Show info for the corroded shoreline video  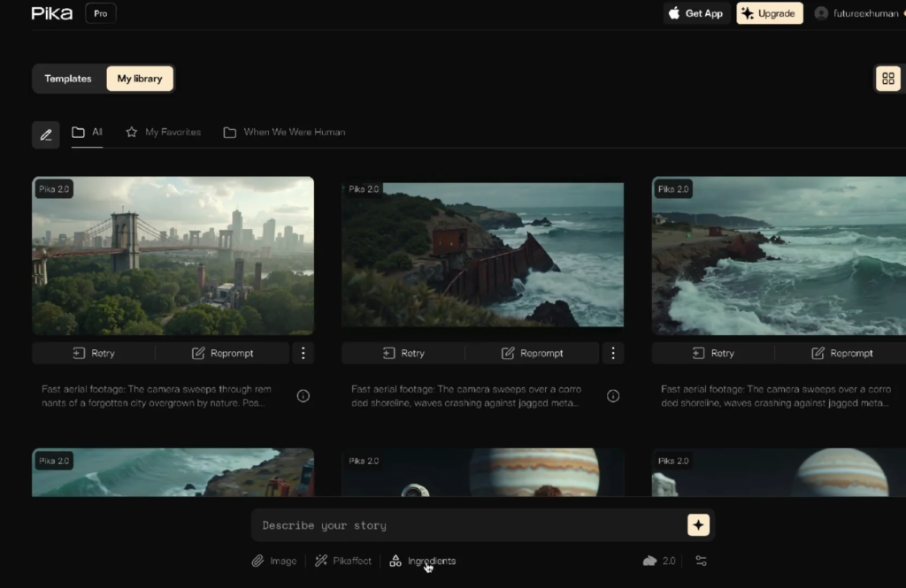click(612, 396)
